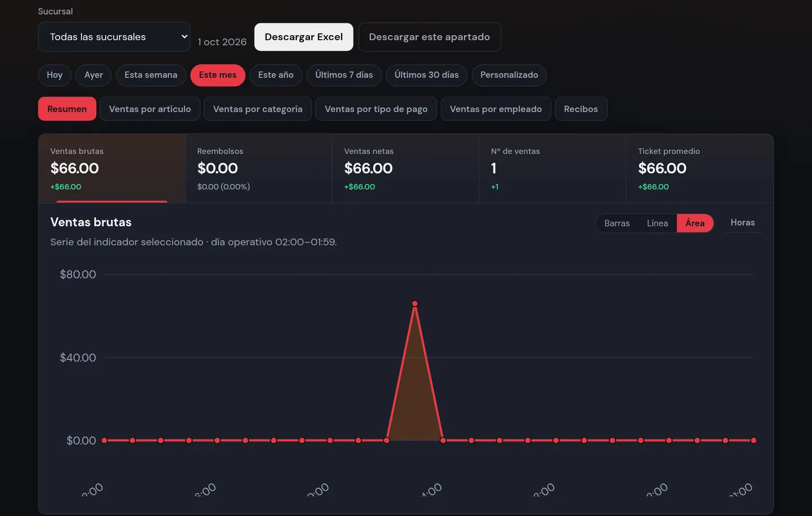Switch chart to Área view

tap(695, 223)
